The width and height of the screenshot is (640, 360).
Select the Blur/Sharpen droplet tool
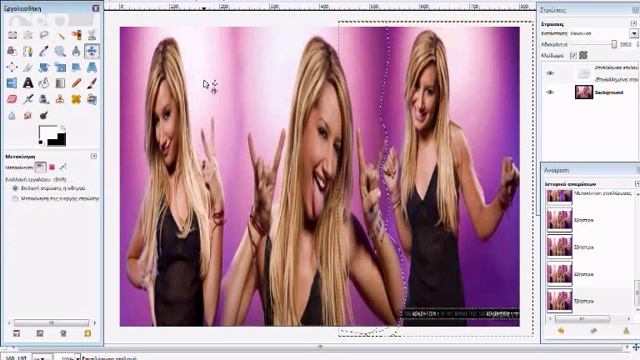click(12, 116)
